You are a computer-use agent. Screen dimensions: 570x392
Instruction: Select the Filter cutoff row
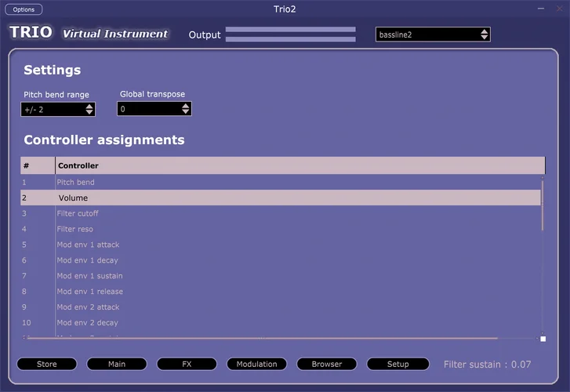pos(280,213)
